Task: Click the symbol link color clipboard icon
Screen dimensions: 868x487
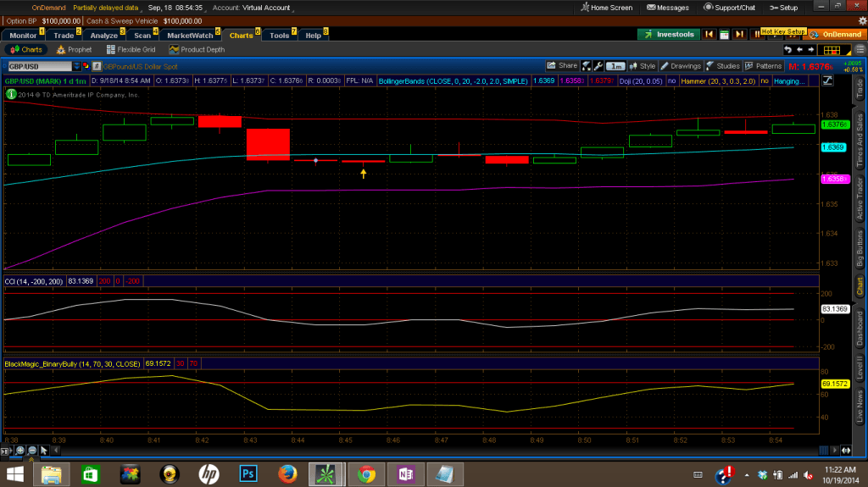Action: (86, 66)
